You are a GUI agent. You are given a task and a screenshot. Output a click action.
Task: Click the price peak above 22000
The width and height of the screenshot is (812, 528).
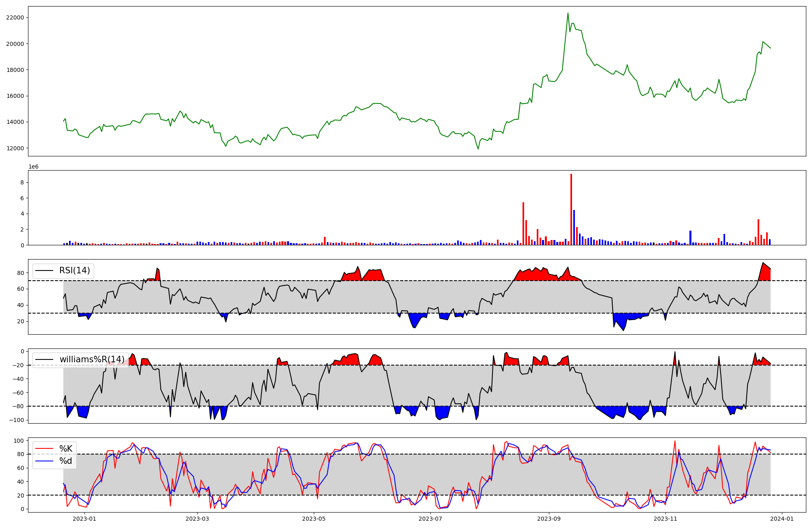[568, 13]
